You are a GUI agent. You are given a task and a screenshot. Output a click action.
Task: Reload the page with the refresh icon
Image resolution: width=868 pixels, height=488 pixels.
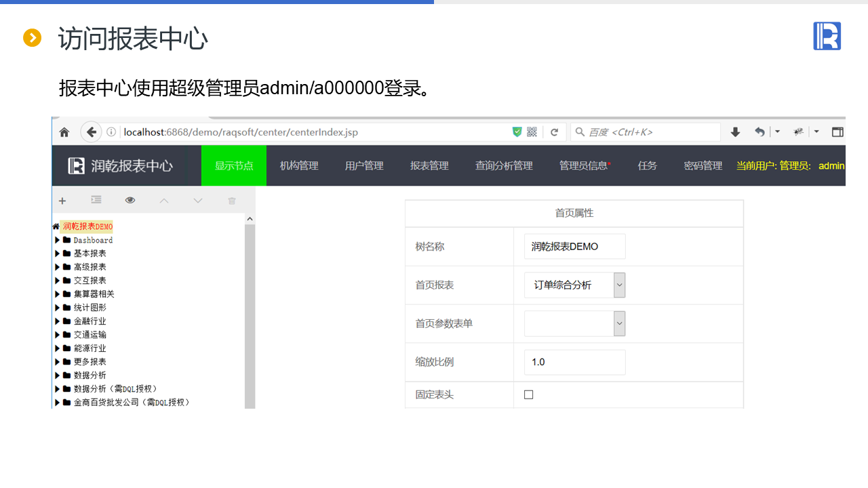pos(554,132)
